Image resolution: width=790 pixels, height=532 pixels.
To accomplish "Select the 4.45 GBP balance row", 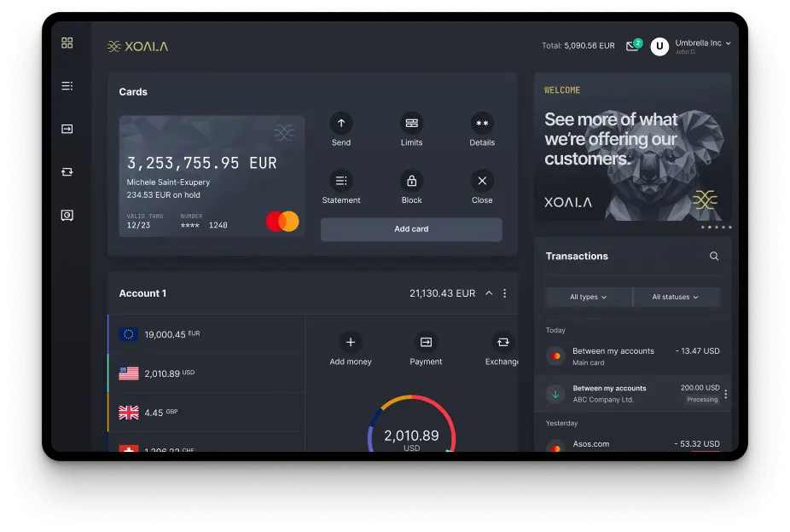I will [206, 412].
